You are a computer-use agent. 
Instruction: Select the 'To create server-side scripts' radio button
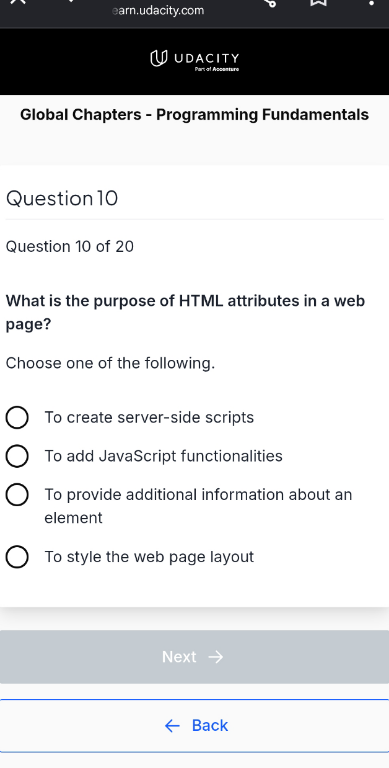(x=17, y=417)
